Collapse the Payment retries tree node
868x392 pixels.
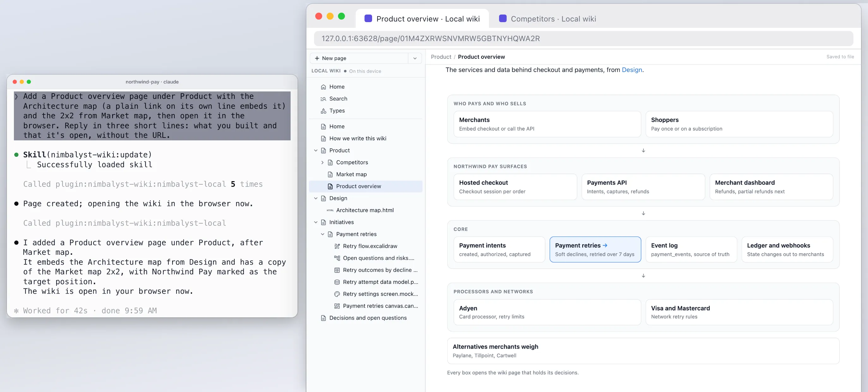pos(322,234)
